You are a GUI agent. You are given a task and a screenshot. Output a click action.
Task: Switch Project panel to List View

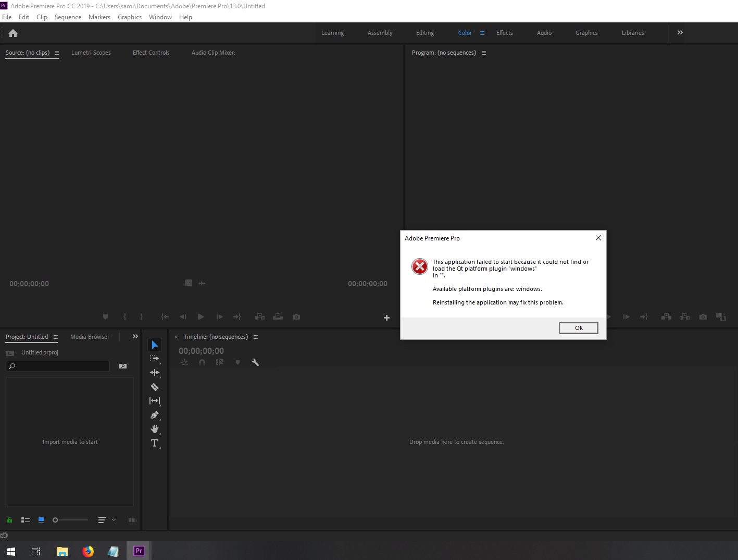(x=25, y=520)
